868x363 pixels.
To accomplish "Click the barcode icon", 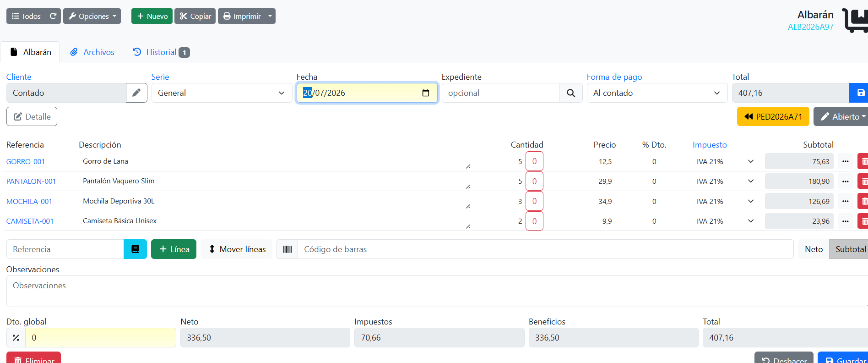I will point(288,249).
